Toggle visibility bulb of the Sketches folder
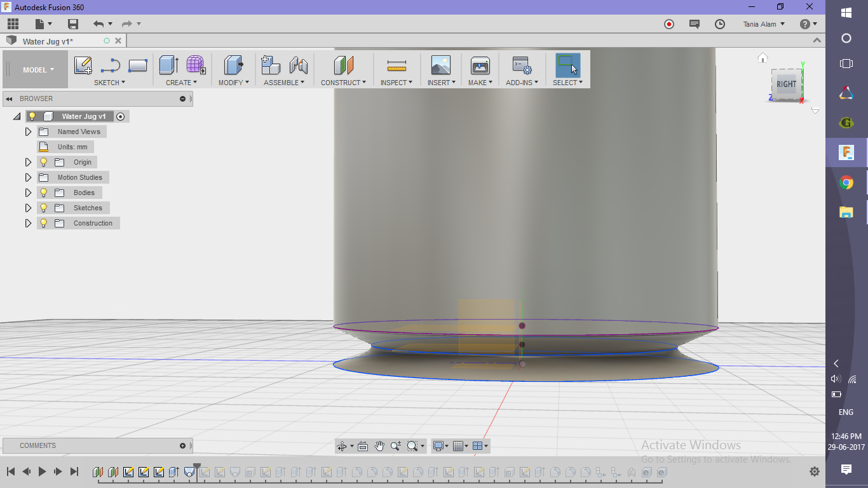This screenshot has width=868, height=488. coord(44,208)
